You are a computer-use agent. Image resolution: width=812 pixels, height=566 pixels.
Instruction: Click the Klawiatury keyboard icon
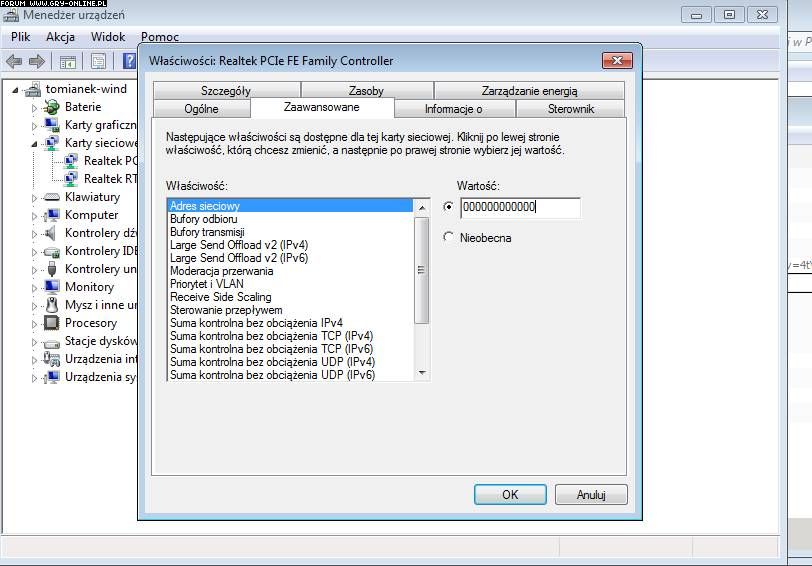[x=51, y=197]
